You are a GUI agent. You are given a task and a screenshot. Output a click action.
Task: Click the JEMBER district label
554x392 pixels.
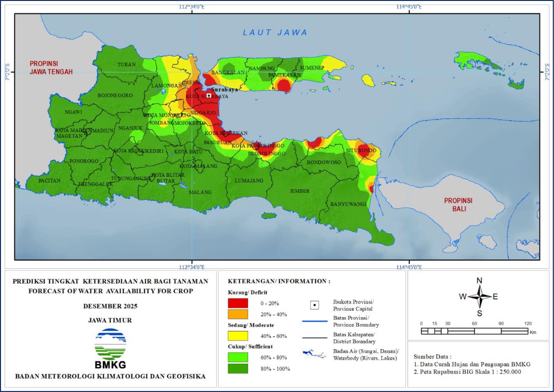(x=299, y=191)
